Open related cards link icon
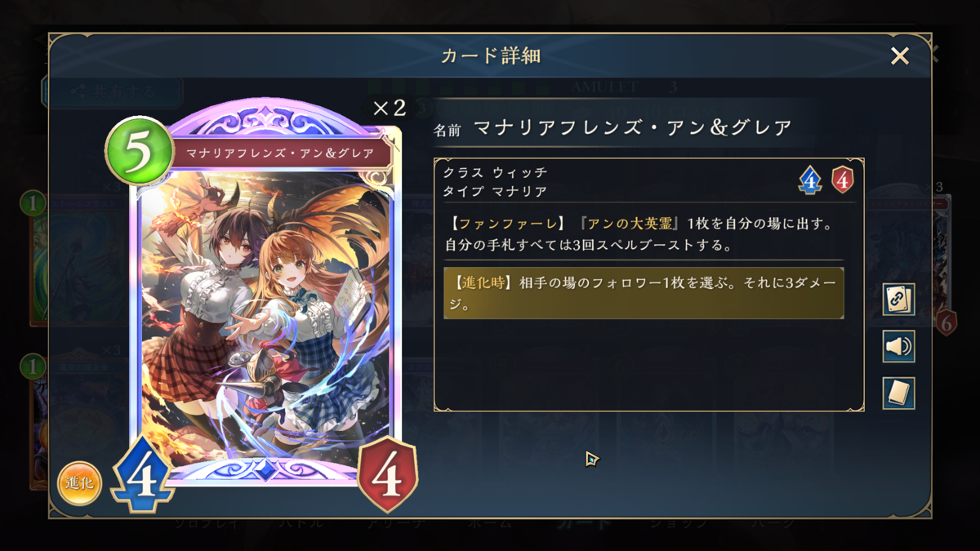This screenshot has width=980, height=551. 898,300
